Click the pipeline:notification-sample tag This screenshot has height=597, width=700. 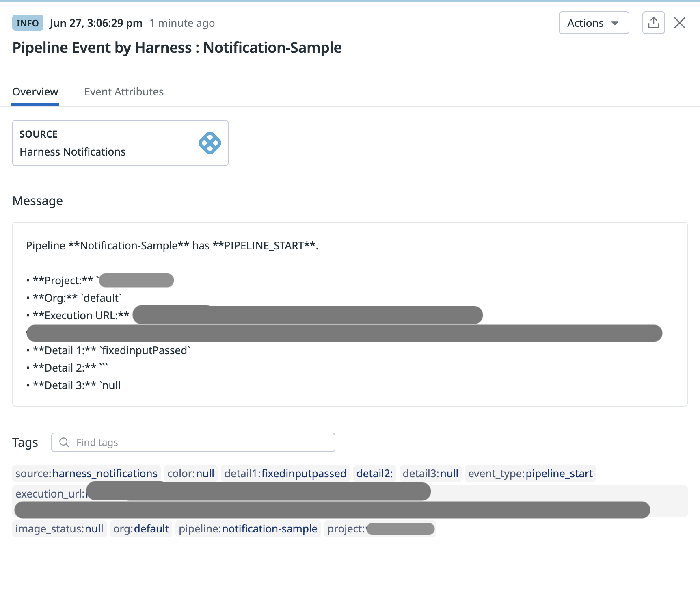248,529
